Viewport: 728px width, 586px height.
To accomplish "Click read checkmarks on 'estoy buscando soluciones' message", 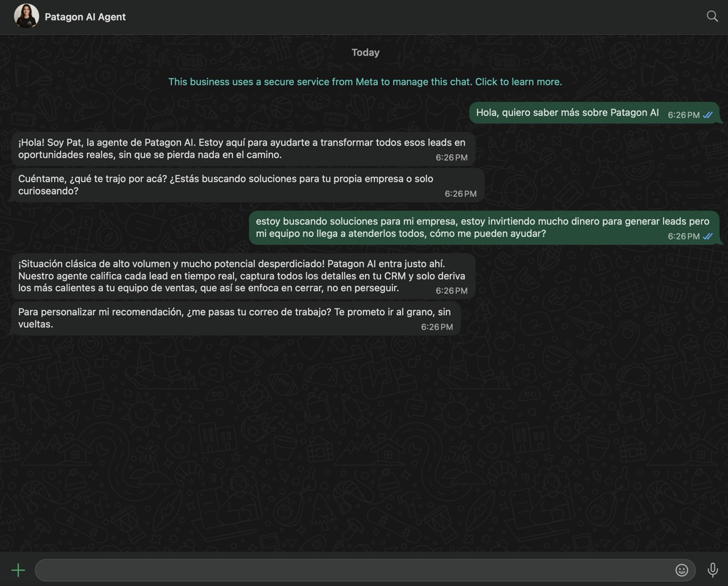I will click(x=708, y=236).
